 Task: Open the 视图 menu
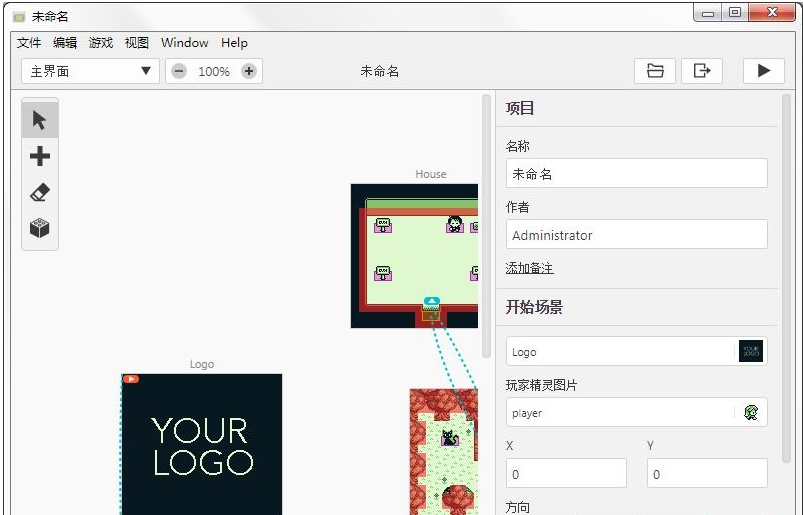(x=137, y=43)
